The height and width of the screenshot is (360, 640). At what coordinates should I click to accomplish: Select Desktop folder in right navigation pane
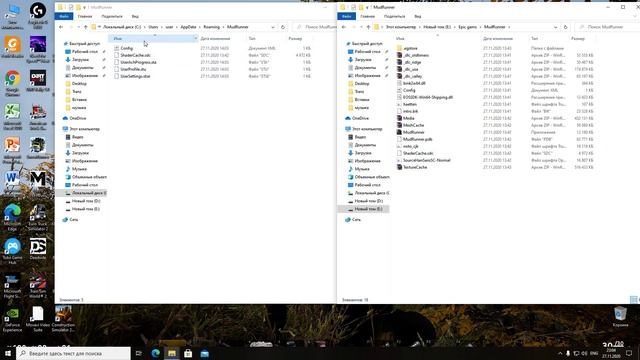pyautogui.click(x=362, y=84)
